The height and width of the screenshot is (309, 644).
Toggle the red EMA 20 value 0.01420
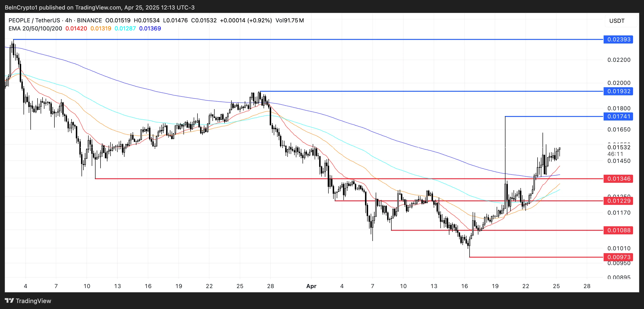click(x=76, y=29)
